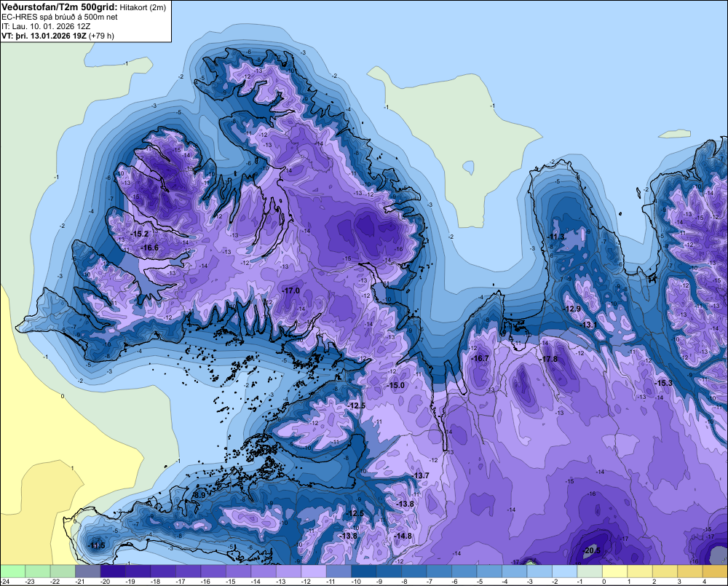Viewport: 728px width, 586px height.
Task: Click the legend scale label 4
Action: (704, 582)
